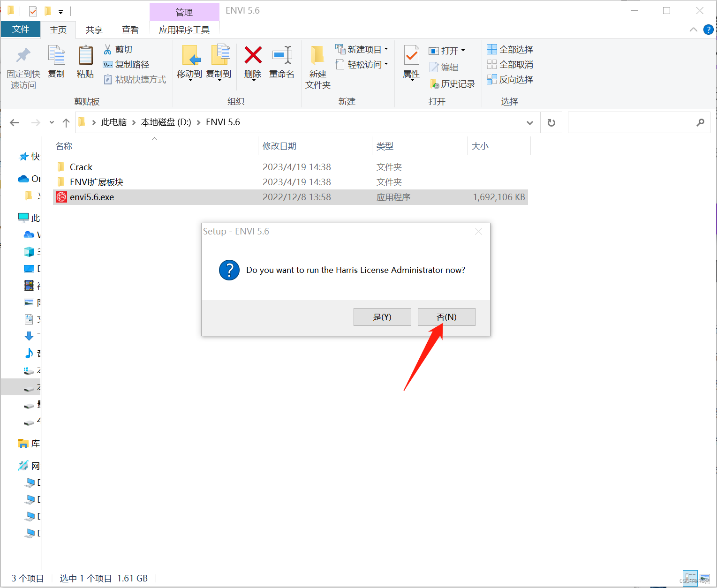Click the search magnifier icon
This screenshot has height=588, width=717.
tap(700, 122)
